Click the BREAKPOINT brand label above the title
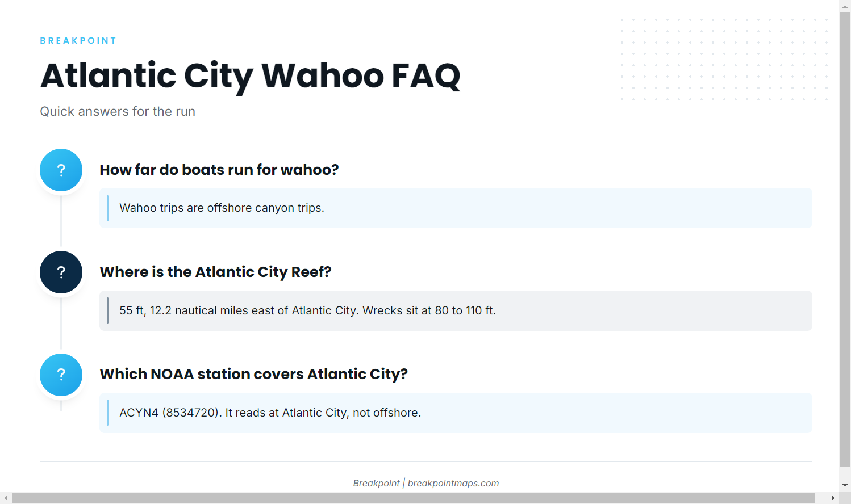The height and width of the screenshot is (504, 851). pyautogui.click(x=78, y=41)
